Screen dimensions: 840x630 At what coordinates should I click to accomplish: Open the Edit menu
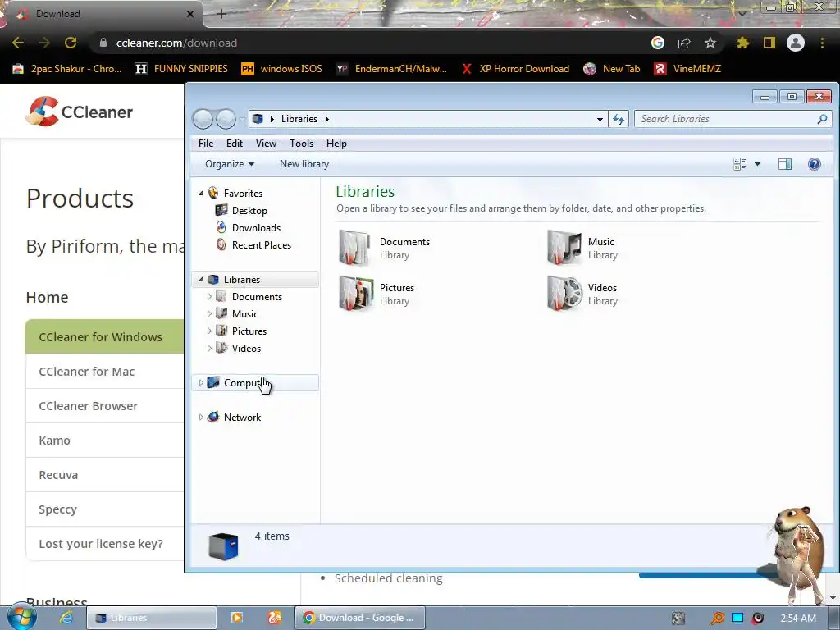tap(234, 143)
